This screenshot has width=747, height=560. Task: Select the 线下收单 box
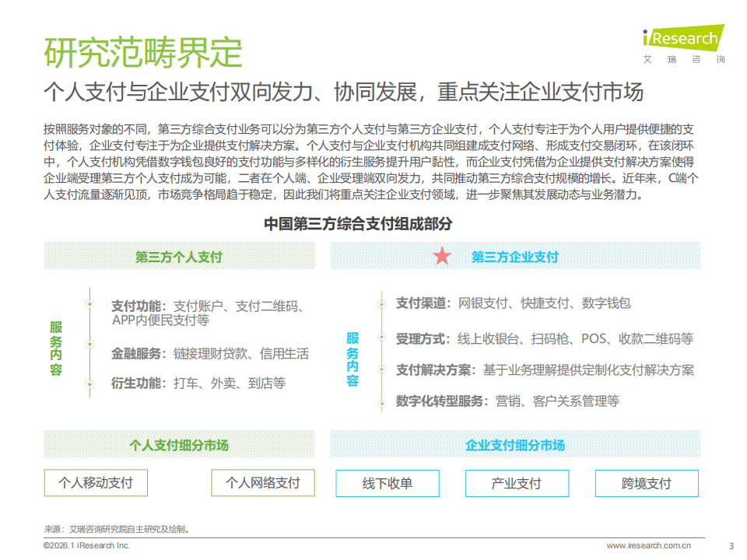(x=388, y=483)
